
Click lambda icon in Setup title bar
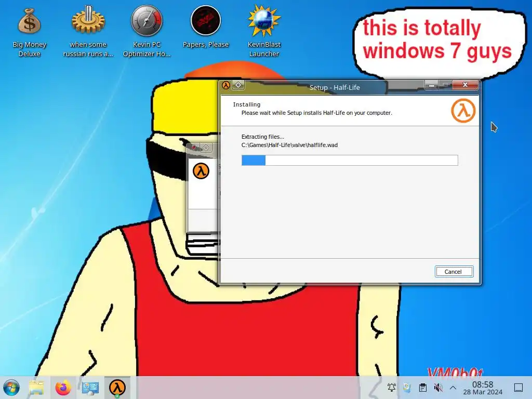click(226, 85)
